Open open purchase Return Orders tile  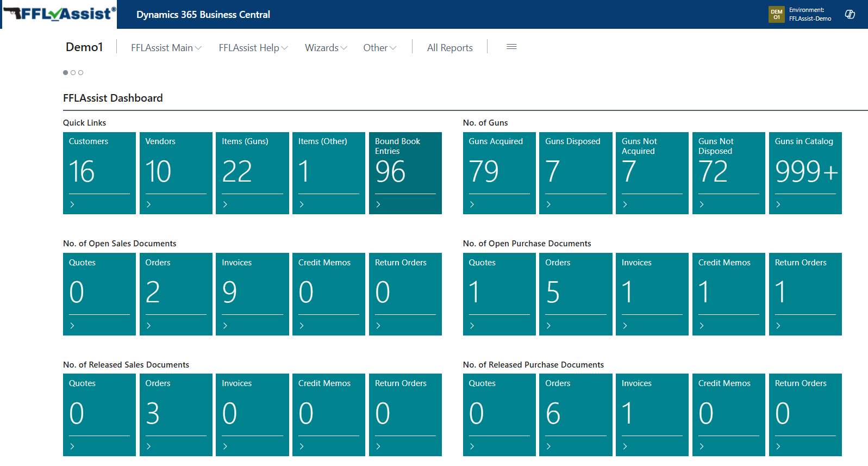coord(805,294)
